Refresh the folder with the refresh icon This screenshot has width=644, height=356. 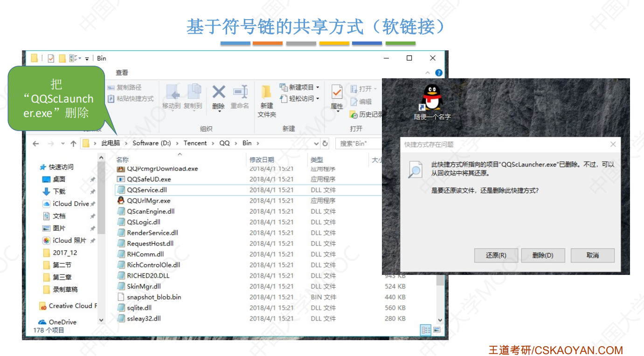coord(325,144)
